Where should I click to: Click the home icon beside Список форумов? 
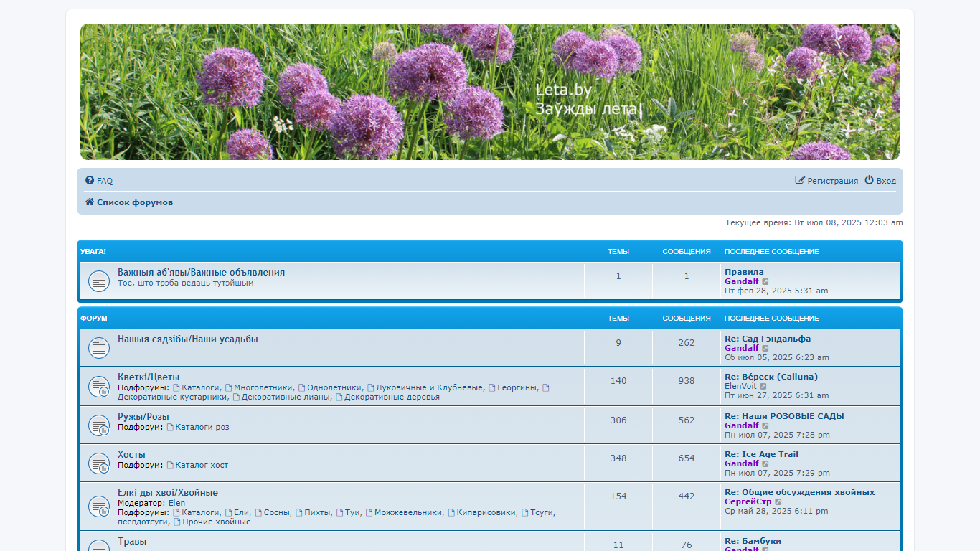pyautogui.click(x=90, y=202)
